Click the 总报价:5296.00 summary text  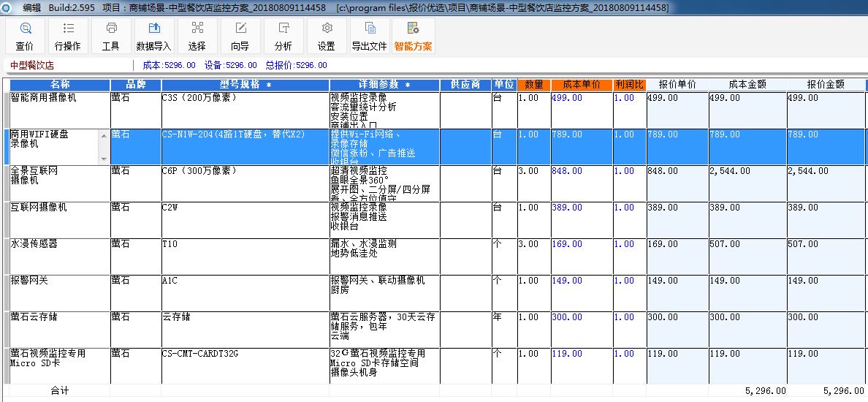(x=296, y=65)
